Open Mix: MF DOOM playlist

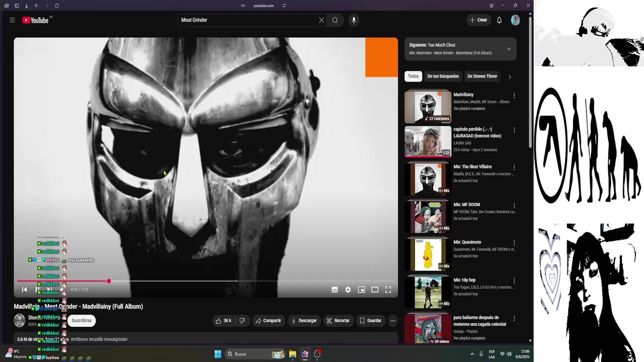point(428,217)
